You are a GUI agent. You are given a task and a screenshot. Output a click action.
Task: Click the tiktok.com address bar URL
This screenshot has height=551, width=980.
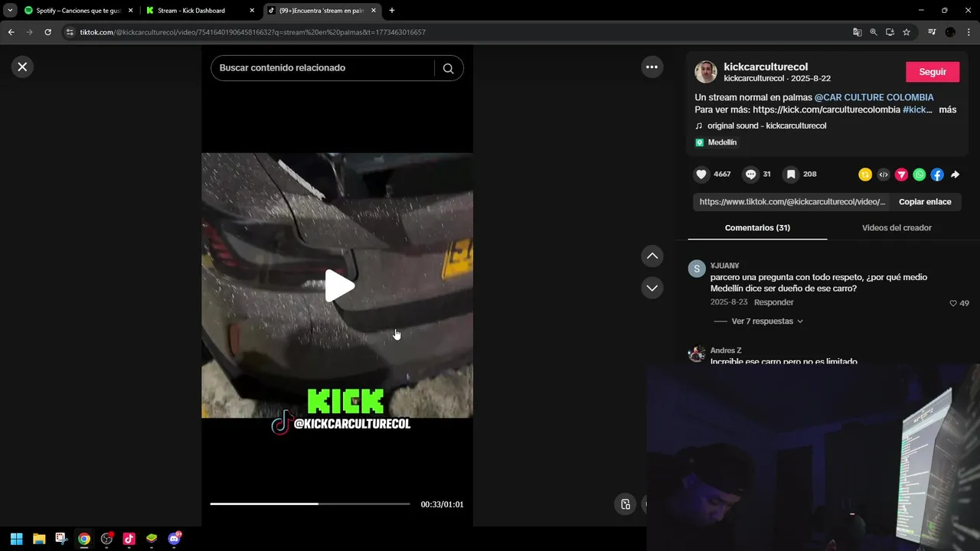coord(253,32)
